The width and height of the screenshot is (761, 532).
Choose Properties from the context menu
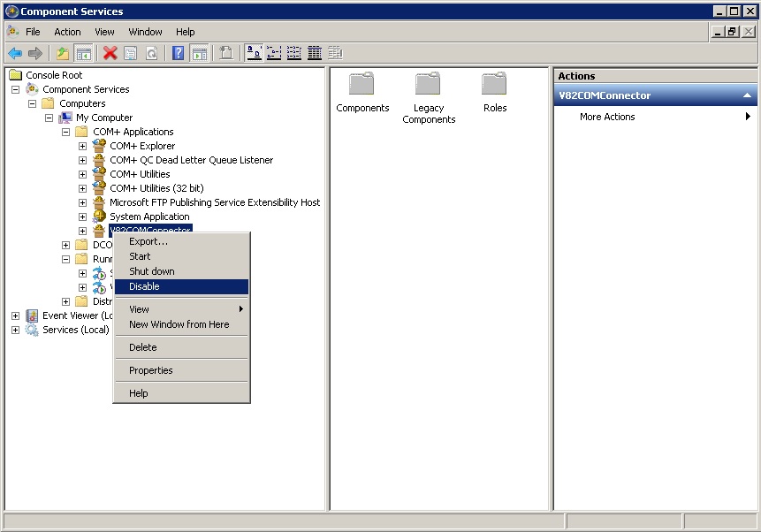(181, 370)
